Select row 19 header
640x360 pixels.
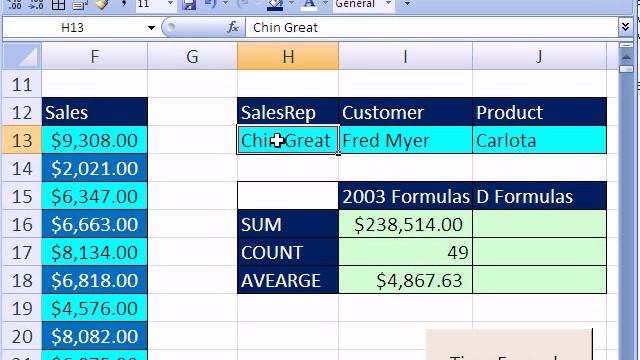coord(22,308)
